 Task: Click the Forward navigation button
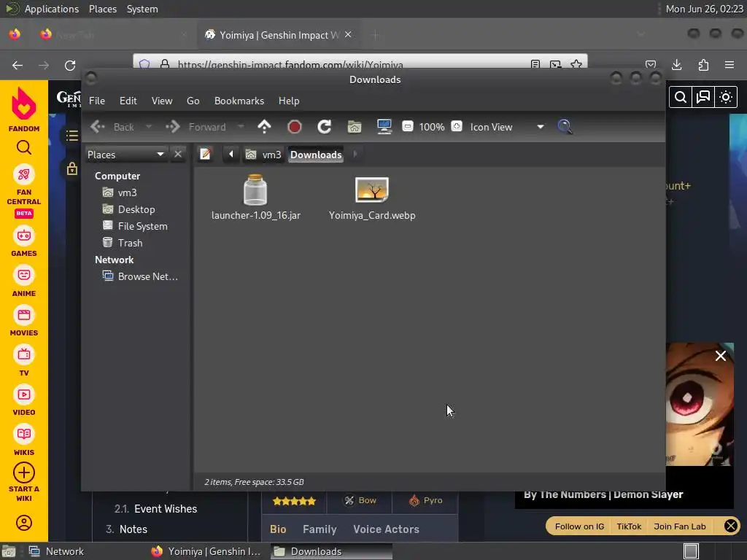pyautogui.click(x=196, y=127)
